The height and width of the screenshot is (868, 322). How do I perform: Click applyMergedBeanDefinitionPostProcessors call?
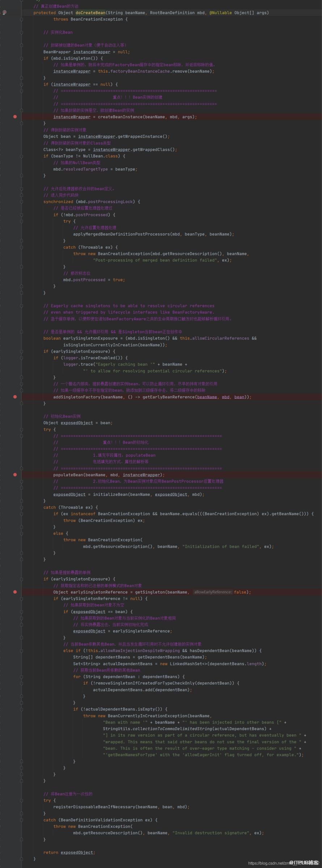121,234
